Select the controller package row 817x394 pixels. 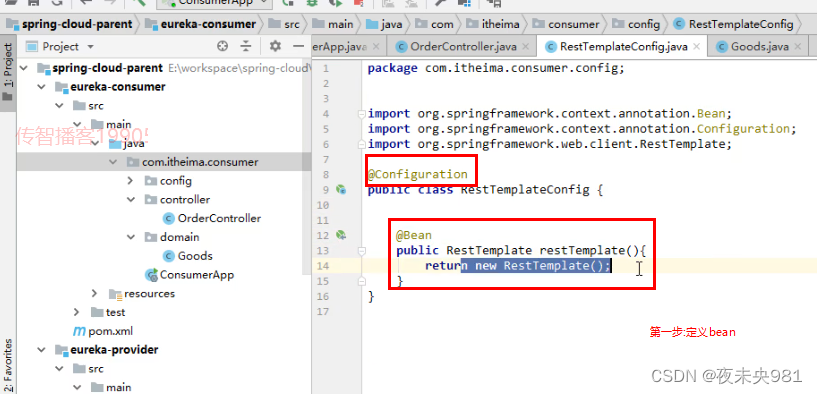point(164,200)
